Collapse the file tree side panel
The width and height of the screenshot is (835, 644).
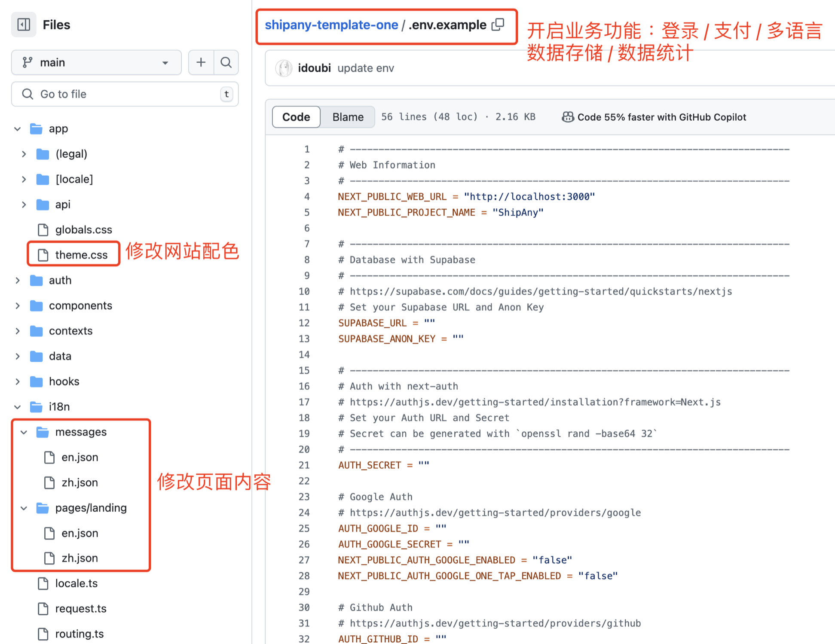tap(24, 24)
